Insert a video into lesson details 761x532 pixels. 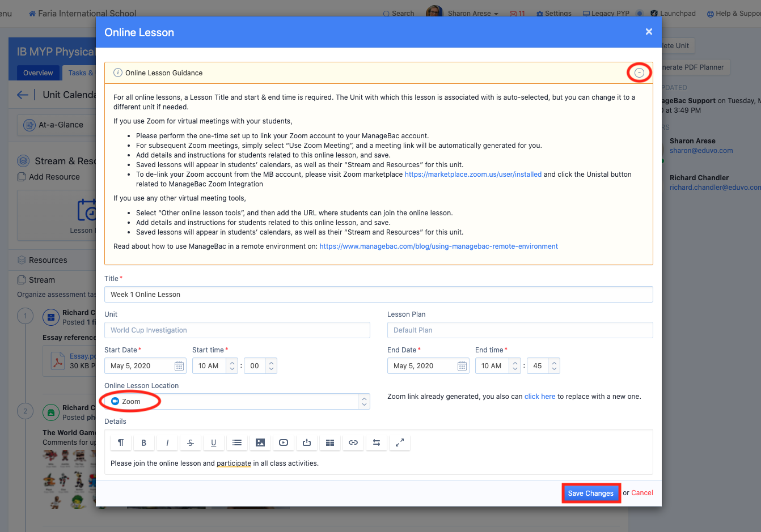click(x=284, y=442)
